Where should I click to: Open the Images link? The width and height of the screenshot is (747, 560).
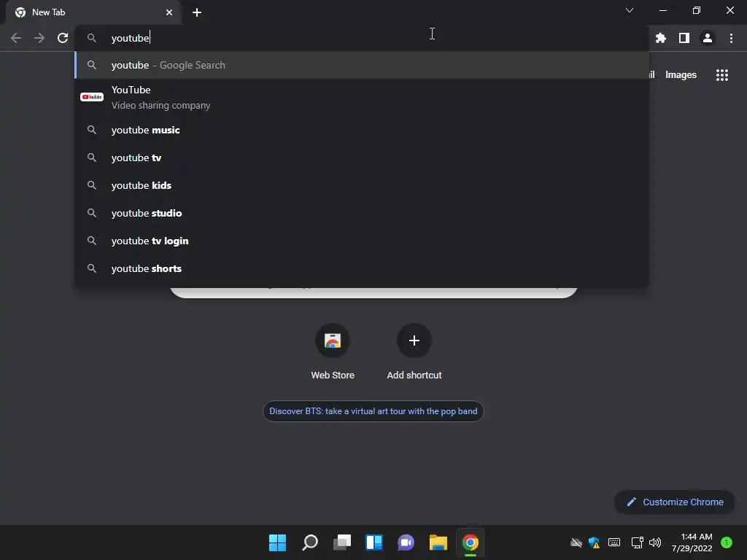tap(681, 75)
